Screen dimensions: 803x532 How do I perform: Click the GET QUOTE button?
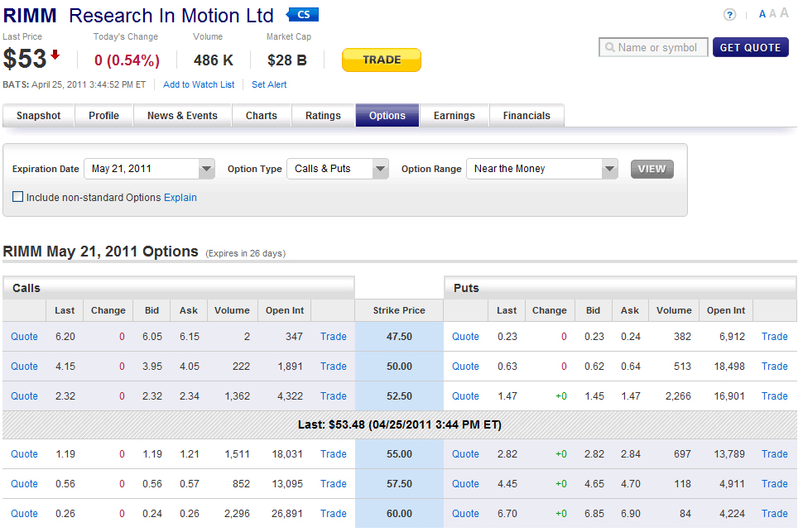[750, 48]
